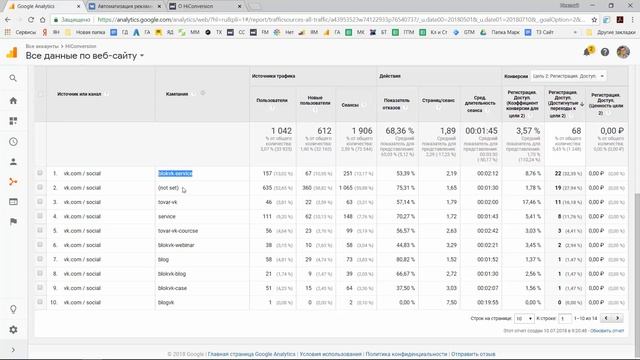Open notifications bell icon
Screen dimensions: 640x360
(x=588, y=52)
